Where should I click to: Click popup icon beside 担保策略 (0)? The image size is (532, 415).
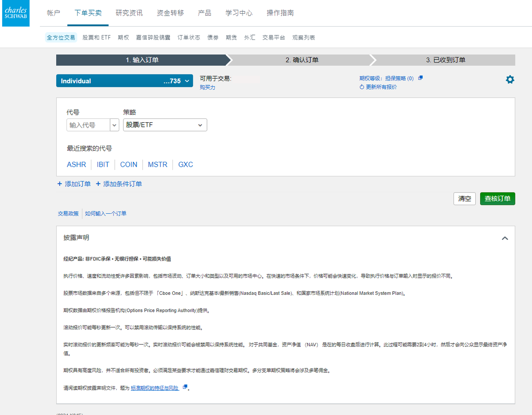(420, 77)
